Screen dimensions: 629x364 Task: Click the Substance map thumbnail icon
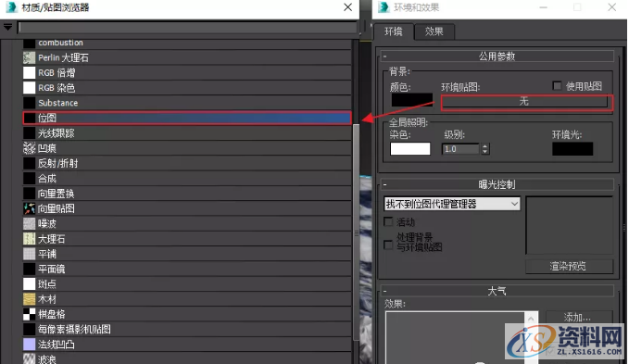29,103
